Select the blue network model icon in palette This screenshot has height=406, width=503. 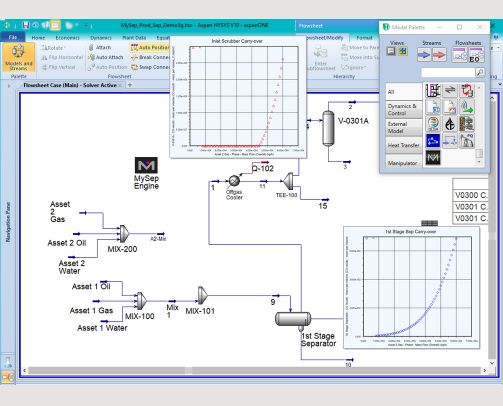[x=433, y=141]
